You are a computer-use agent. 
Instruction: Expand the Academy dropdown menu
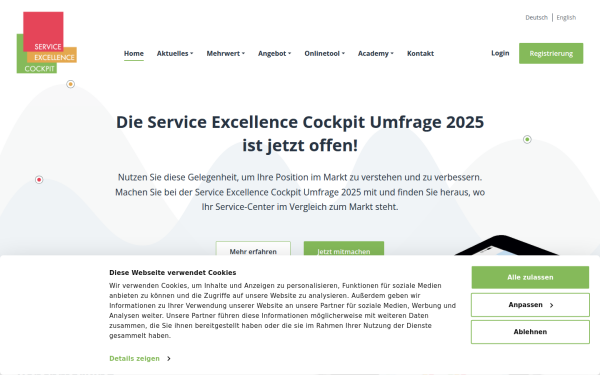coord(375,54)
